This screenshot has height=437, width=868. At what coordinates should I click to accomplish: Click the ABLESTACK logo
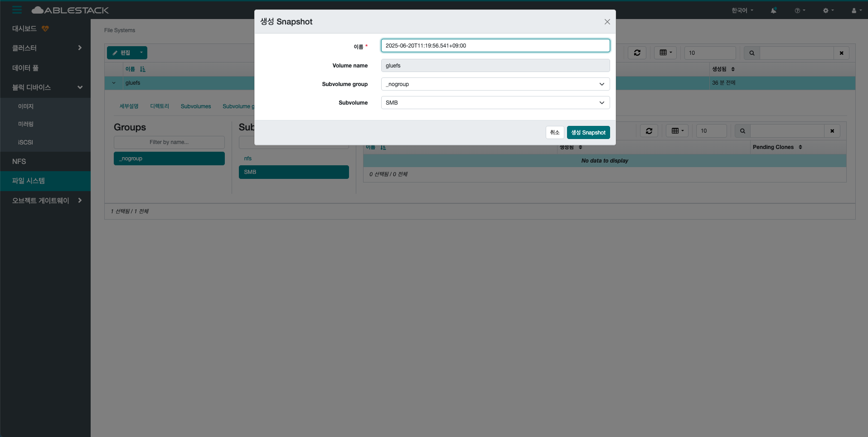(x=70, y=10)
